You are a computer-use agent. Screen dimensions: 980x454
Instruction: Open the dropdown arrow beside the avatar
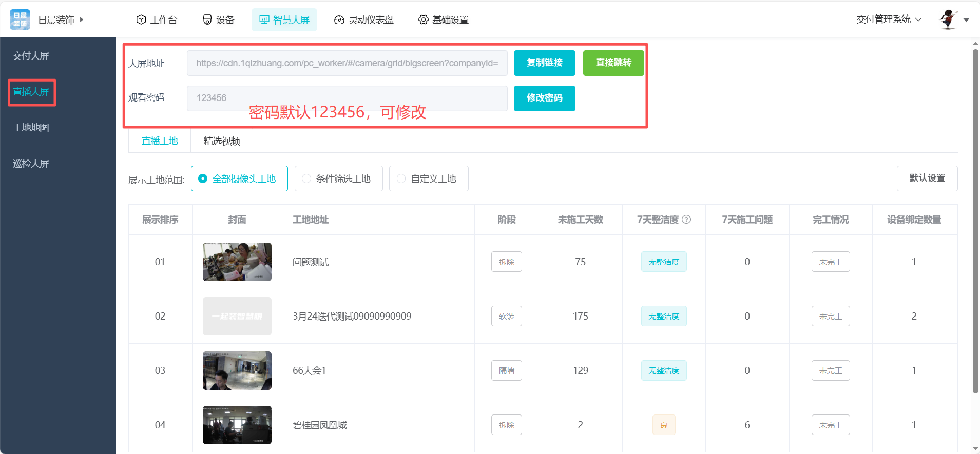(x=966, y=20)
